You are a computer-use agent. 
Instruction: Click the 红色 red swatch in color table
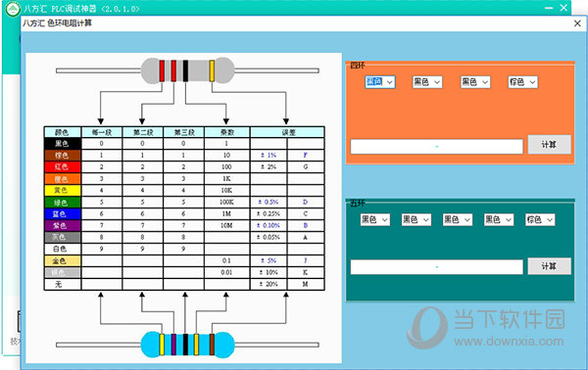[63, 166]
